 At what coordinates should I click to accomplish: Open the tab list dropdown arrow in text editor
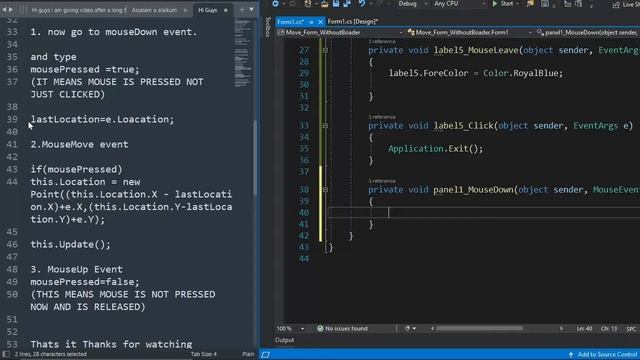tap(251, 9)
